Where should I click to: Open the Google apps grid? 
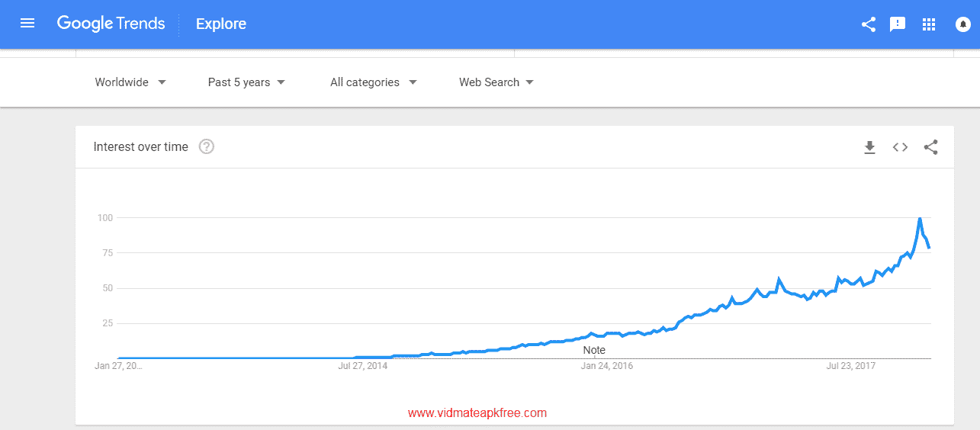pos(928,24)
